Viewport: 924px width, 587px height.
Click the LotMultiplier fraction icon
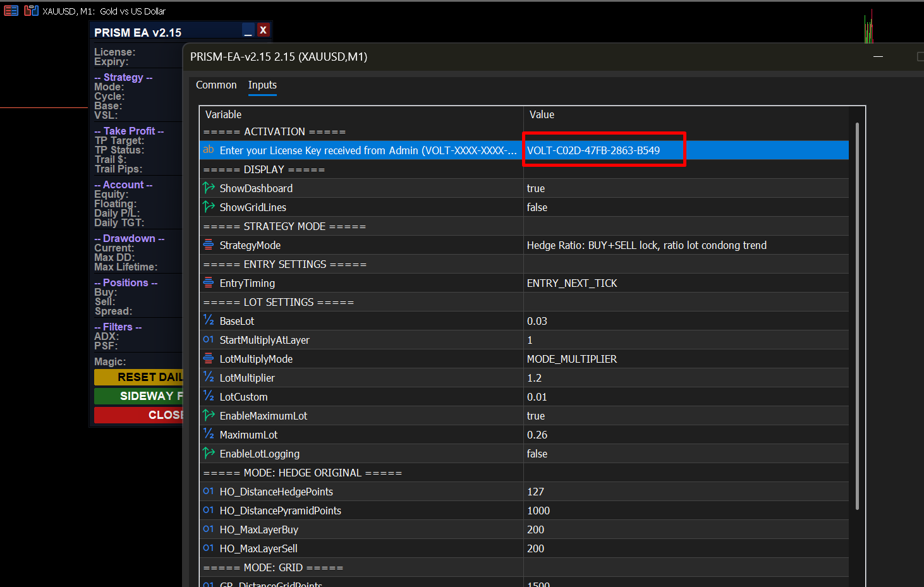[x=209, y=377]
